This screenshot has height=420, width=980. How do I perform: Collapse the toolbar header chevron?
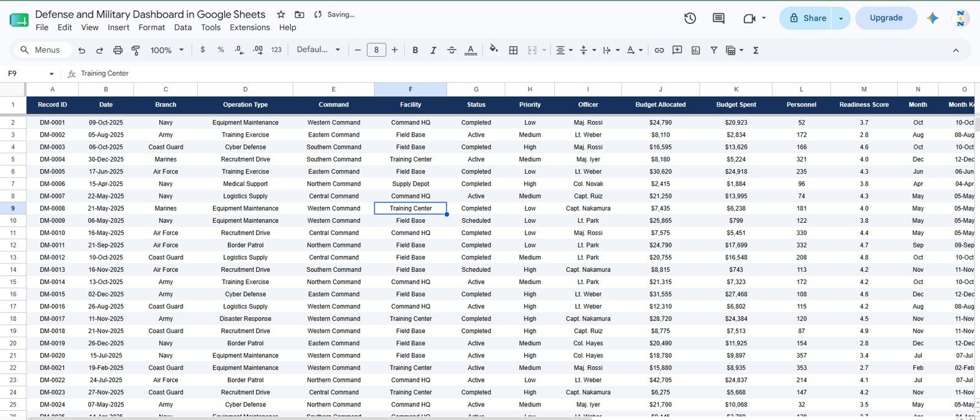[956, 50]
